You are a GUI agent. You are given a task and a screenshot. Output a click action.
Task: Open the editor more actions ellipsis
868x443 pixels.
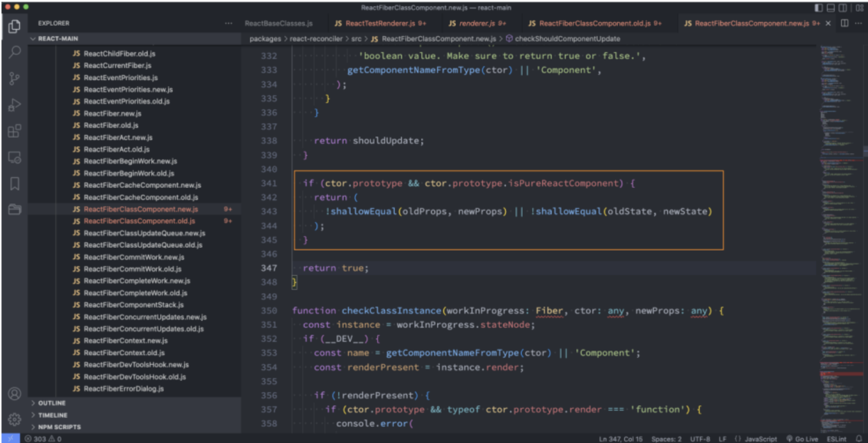(x=859, y=24)
